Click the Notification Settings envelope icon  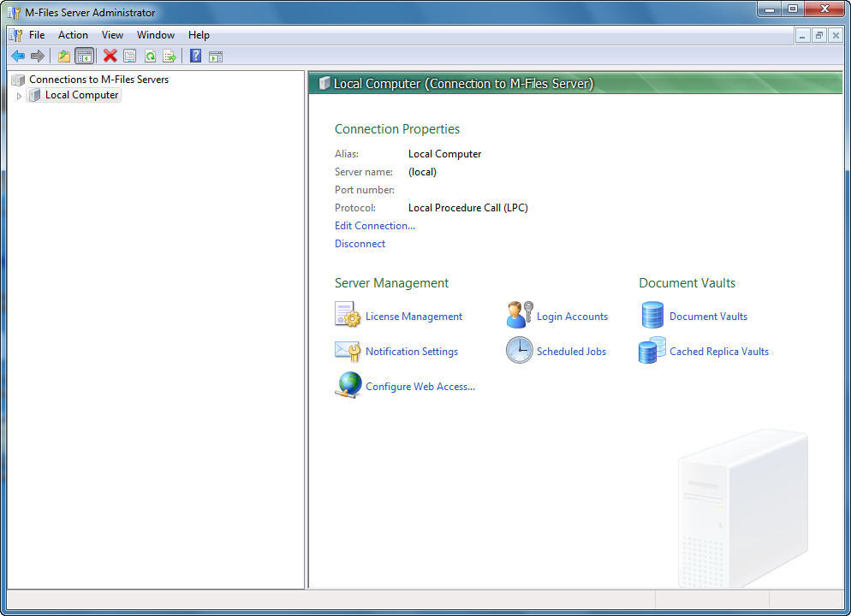click(348, 351)
